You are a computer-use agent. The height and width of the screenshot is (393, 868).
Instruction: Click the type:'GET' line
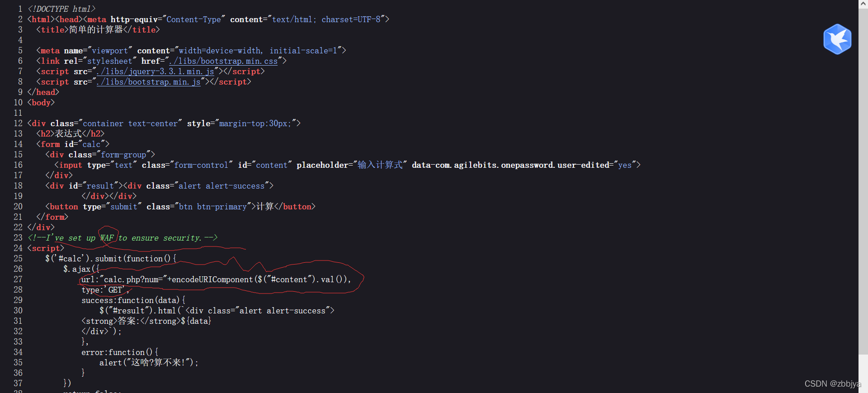click(105, 290)
